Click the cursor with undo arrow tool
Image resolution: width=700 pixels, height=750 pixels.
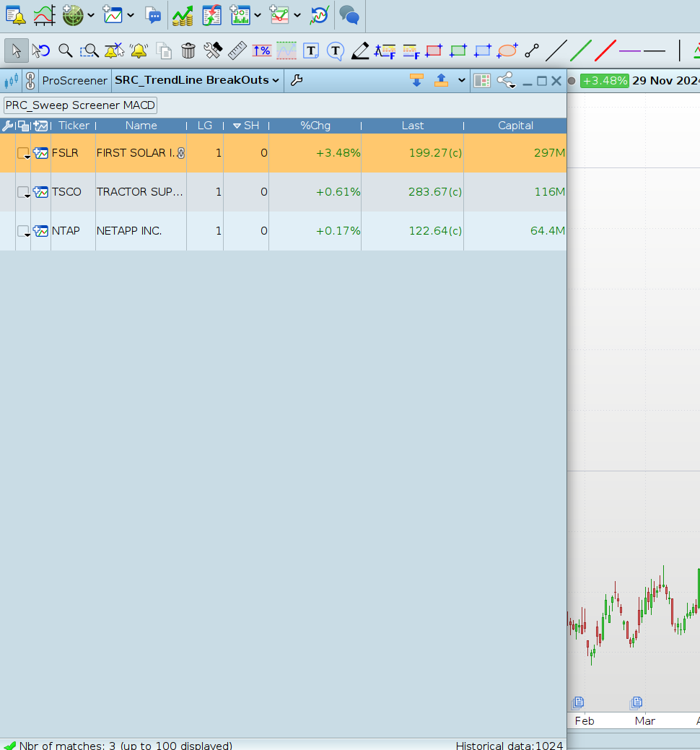[40, 51]
